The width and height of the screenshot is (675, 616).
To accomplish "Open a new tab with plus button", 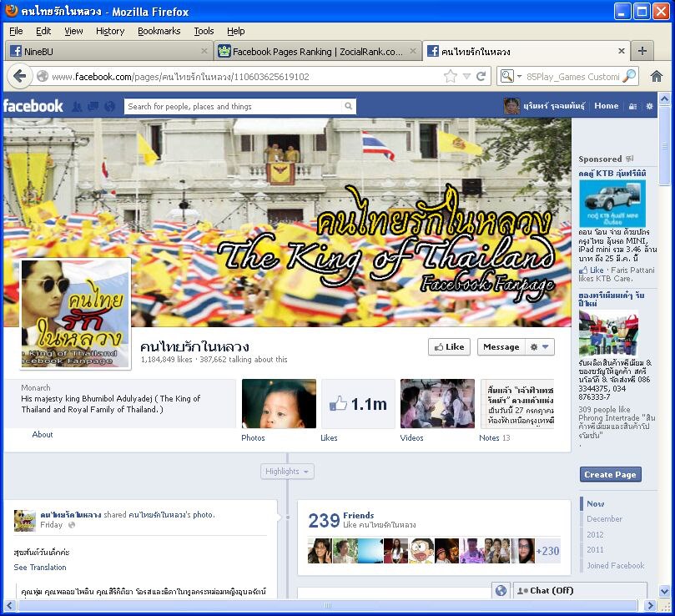I will (642, 51).
